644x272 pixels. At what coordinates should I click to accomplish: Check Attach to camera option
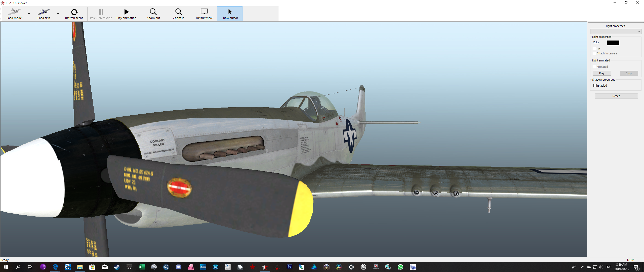coord(594,53)
